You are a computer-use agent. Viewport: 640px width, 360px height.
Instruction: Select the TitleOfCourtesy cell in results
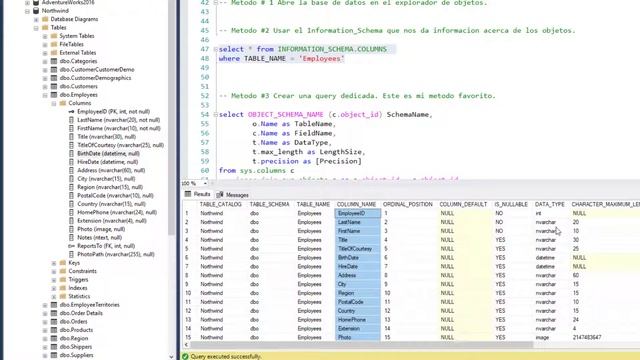pyautogui.click(x=358, y=249)
